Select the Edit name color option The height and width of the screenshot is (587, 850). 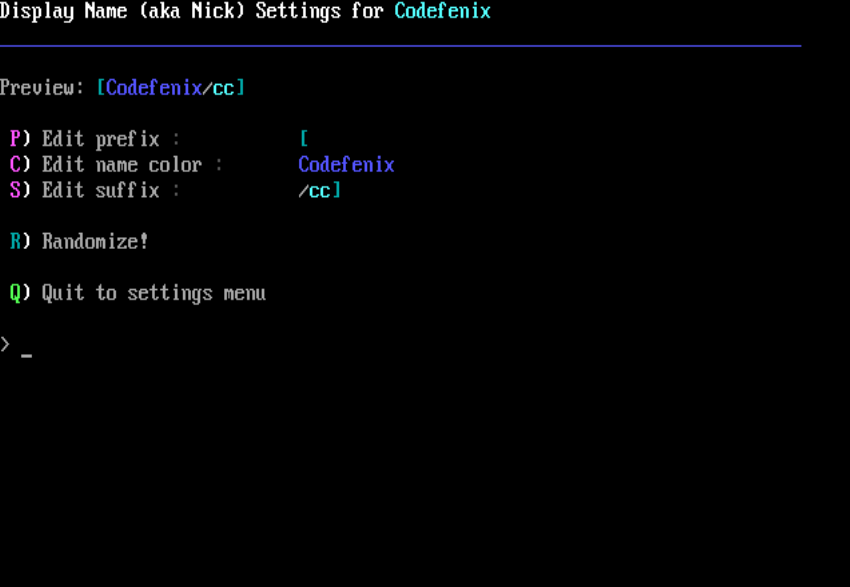click(121, 165)
